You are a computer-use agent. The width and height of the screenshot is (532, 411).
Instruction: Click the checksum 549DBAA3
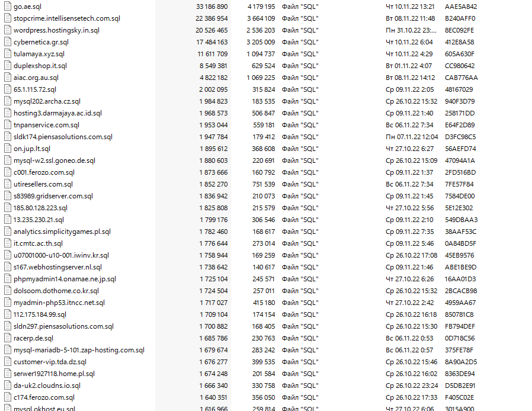[461, 220]
